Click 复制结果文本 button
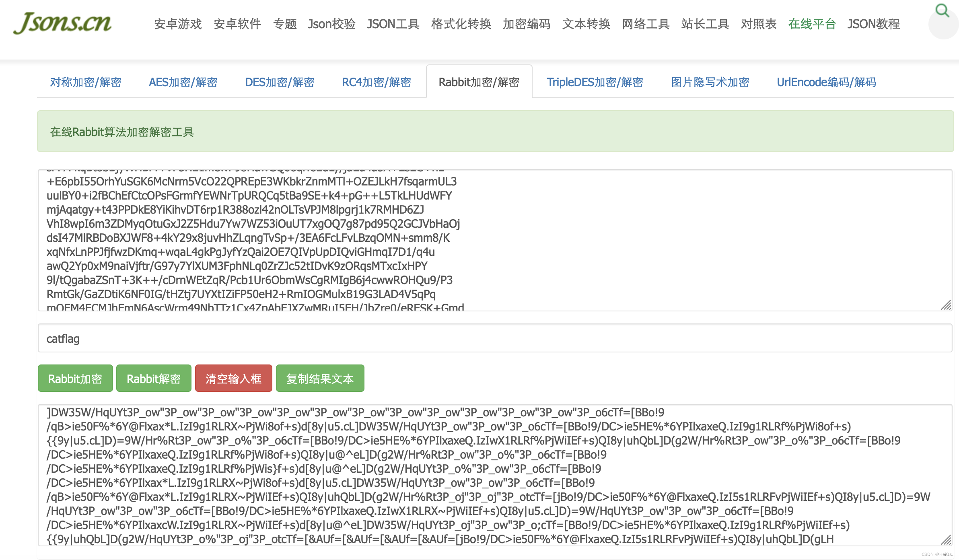Image resolution: width=959 pixels, height=560 pixels. (x=320, y=379)
